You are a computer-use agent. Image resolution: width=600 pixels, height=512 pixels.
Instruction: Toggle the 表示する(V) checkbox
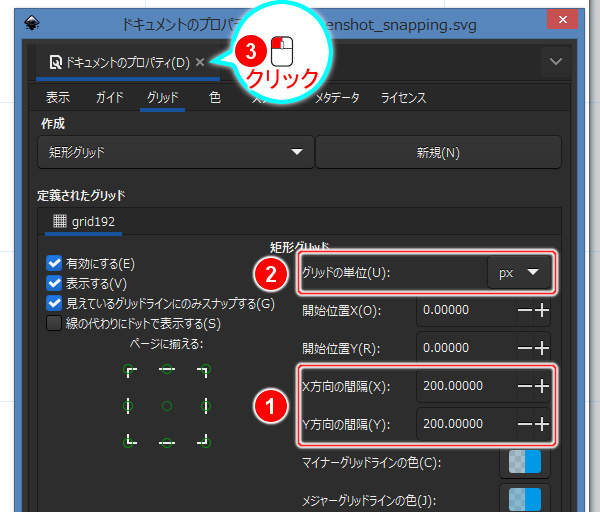click(54, 283)
